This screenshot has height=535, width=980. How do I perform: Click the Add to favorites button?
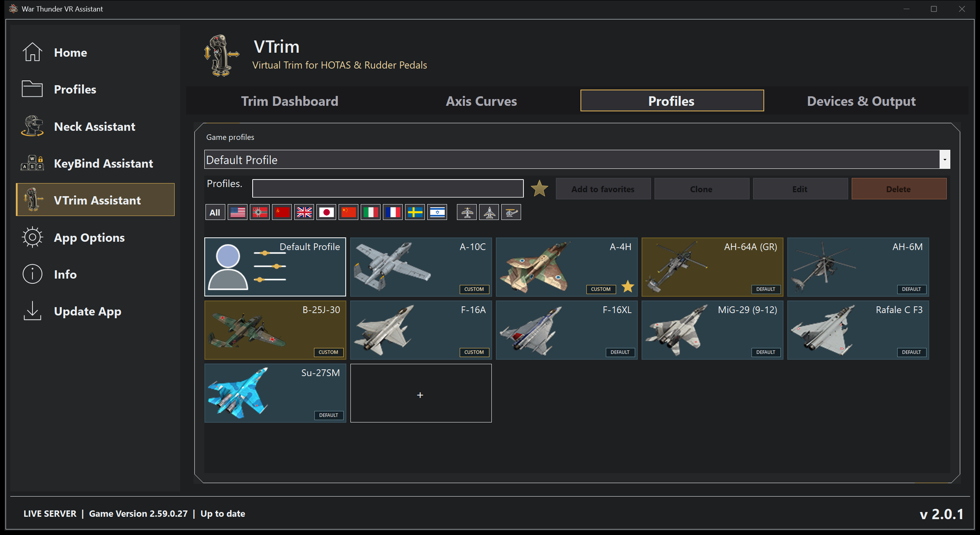[603, 189]
